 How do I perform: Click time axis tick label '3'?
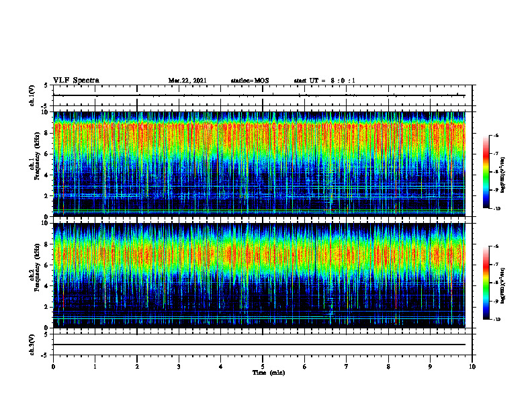tap(179, 367)
